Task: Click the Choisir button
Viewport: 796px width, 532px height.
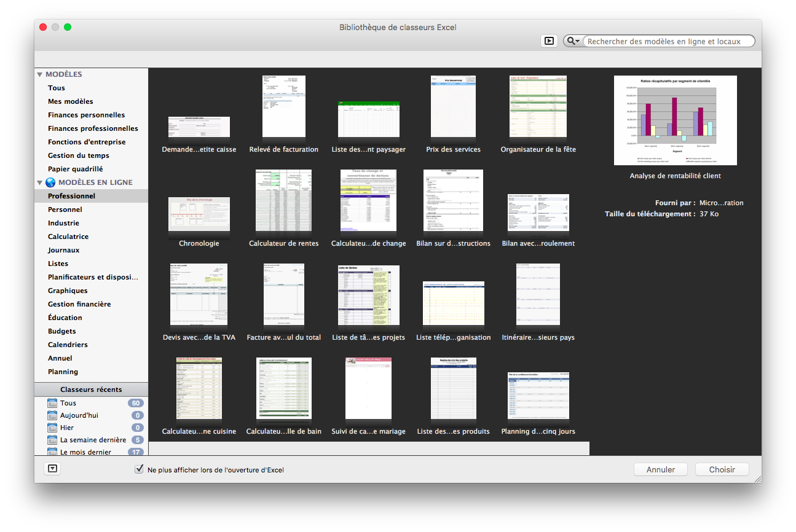Action: tap(722, 469)
